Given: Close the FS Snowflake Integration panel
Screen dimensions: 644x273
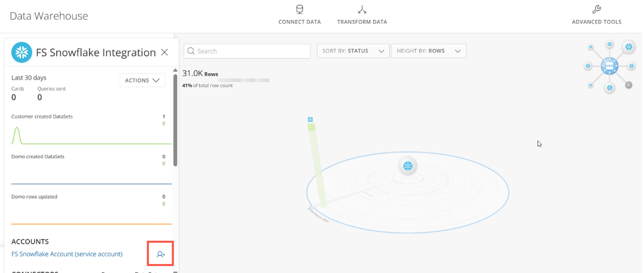Looking at the screenshot, I should click(x=164, y=52).
